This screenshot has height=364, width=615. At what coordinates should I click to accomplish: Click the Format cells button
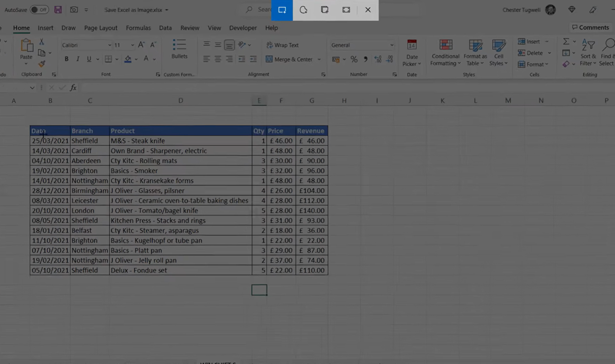[x=533, y=64]
